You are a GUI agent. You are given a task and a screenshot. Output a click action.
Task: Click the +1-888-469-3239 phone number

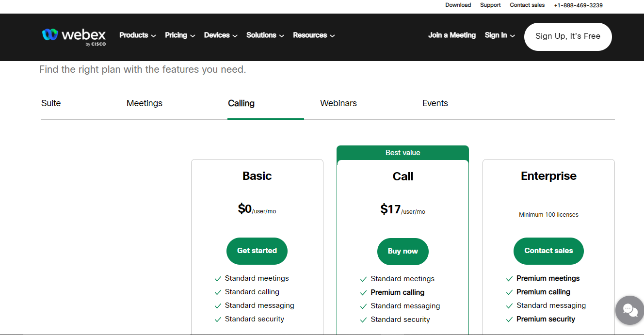coord(578,5)
